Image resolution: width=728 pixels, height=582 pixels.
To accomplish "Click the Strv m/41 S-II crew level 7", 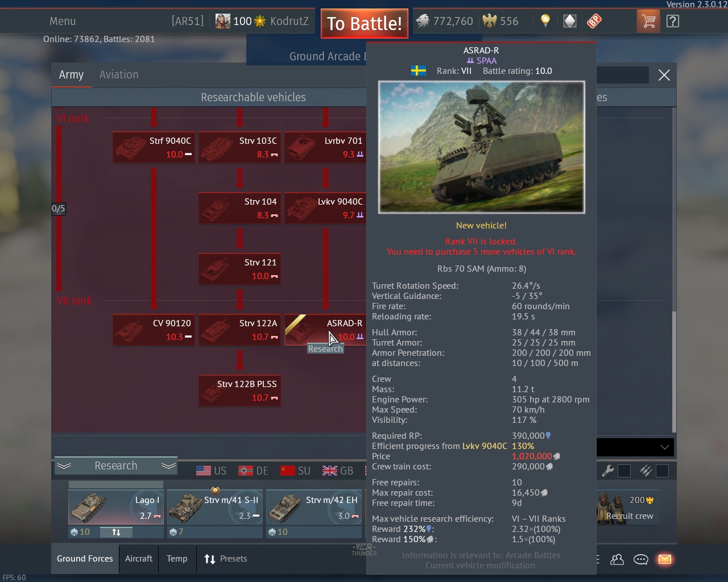I will [177, 532].
